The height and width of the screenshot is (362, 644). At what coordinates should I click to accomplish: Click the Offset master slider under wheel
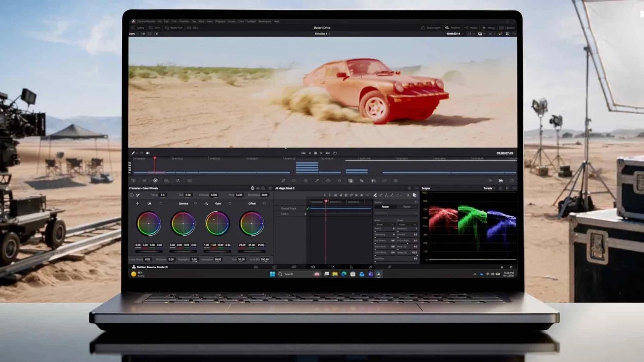click(x=252, y=251)
